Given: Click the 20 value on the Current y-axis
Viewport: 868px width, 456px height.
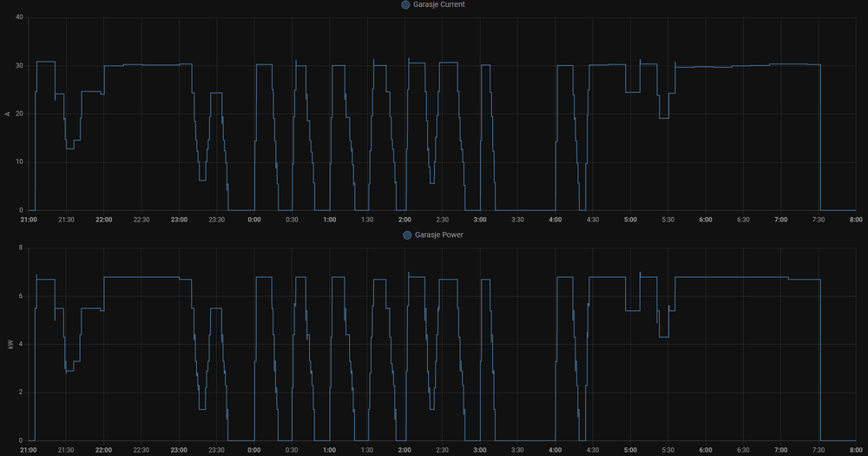Looking at the screenshot, I should (18, 114).
